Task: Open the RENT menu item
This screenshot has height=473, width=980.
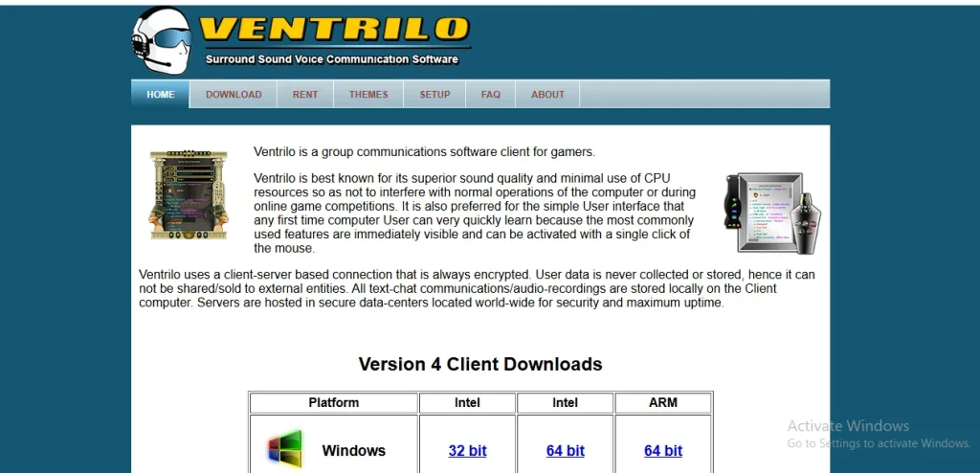Action: pos(305,95)
